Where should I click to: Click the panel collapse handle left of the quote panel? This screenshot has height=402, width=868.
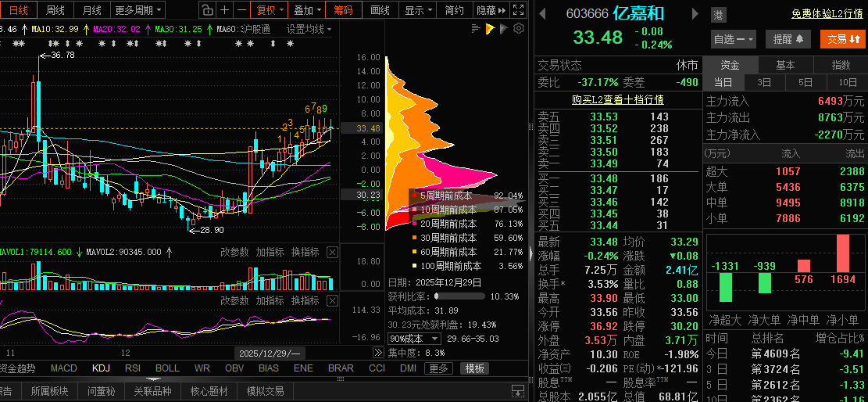(x=532, y=254)
